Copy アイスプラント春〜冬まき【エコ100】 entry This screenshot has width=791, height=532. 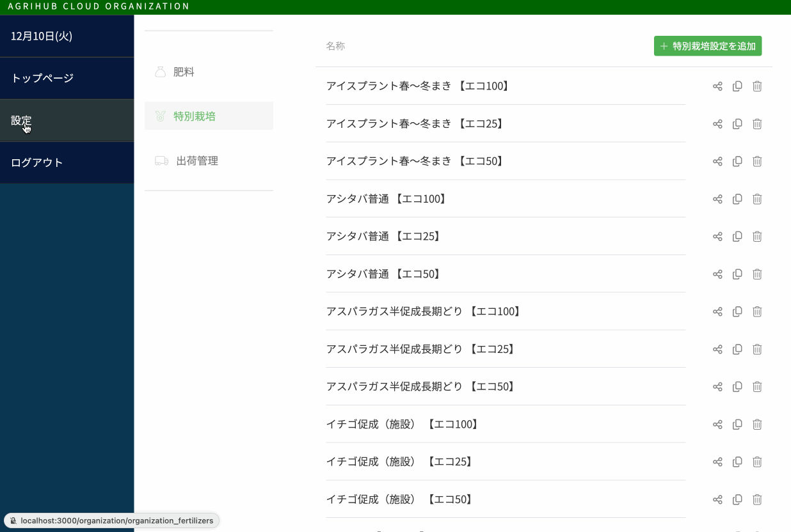tap(737, 86)
